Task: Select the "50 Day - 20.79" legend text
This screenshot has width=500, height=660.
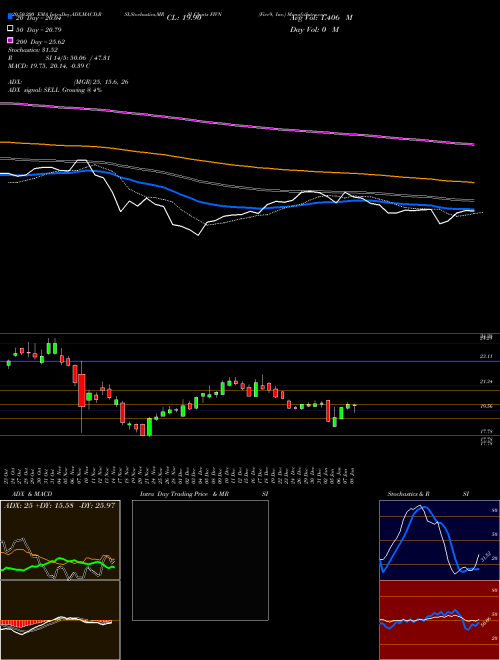Action: click(x=38, y=29)
